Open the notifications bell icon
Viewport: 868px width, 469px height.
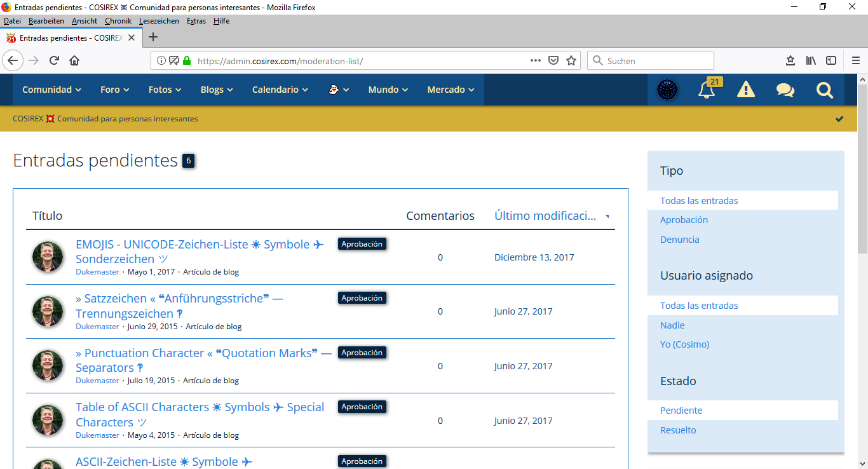click(x=707, y=90)
